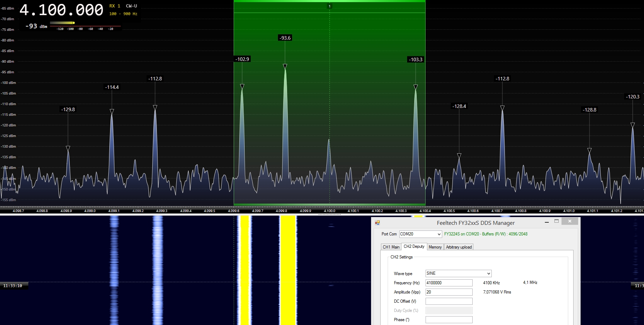
Task: Click the -120.3 peak marker triangle
Action: [633, 125]
